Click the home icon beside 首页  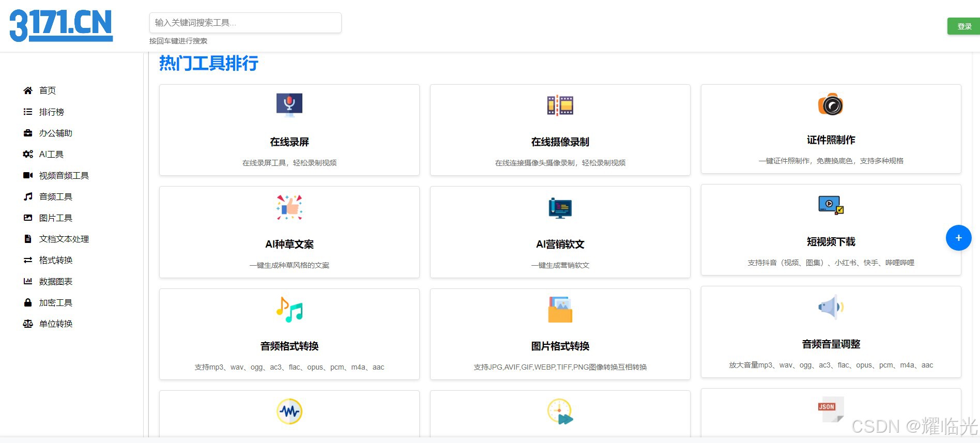click(x=28, y=90)
